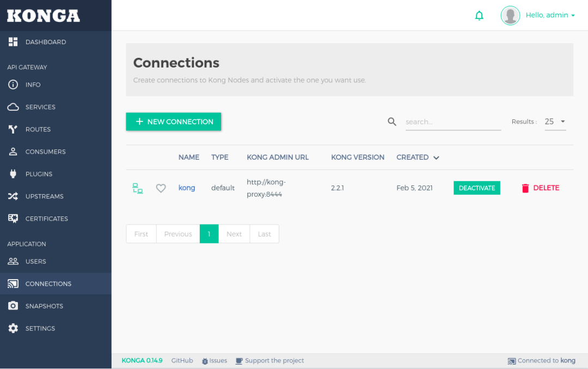588x369 pixels.
Task: Select Plugins from sidebar
Action: (x=56, y=174)
